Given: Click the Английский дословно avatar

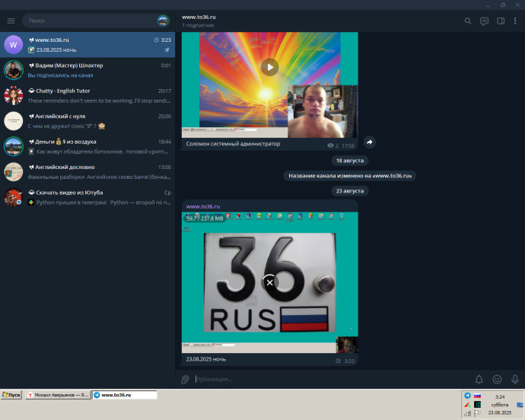Looking at the screenshot, I should pos(14,172).
